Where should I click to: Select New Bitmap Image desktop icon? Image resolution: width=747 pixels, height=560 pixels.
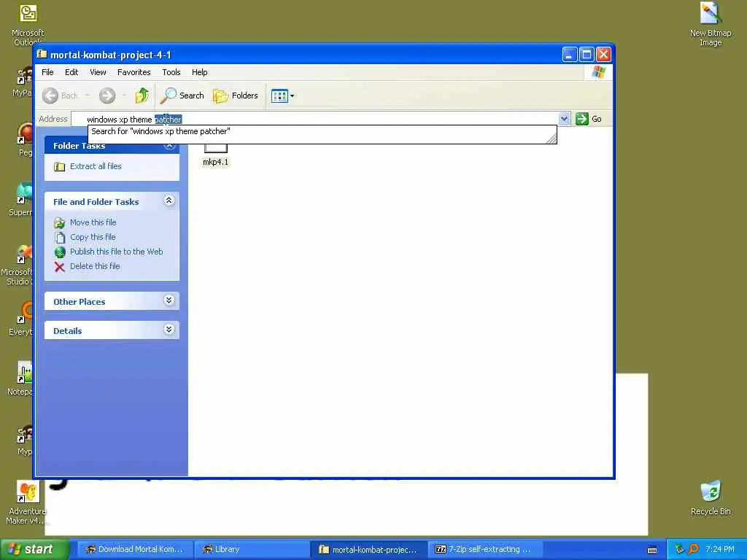[x=711, y=23]
